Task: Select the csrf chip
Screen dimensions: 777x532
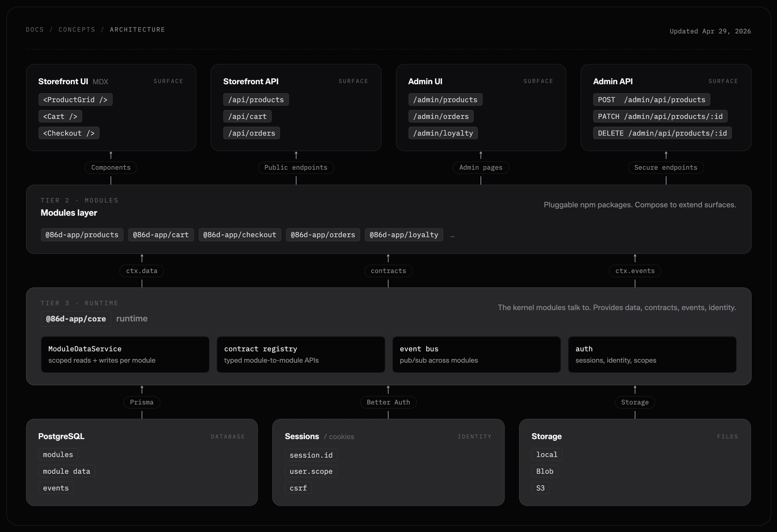Action: pos(298,488)
